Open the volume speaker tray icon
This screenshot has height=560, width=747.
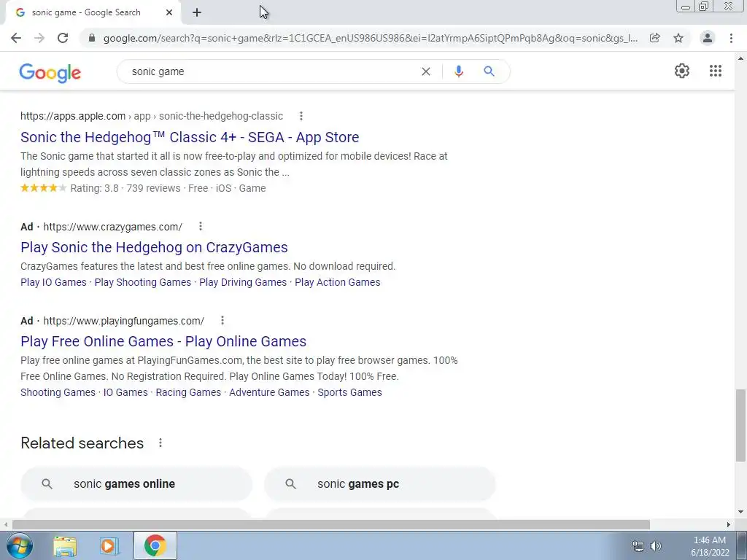click(x=656, y=546)
